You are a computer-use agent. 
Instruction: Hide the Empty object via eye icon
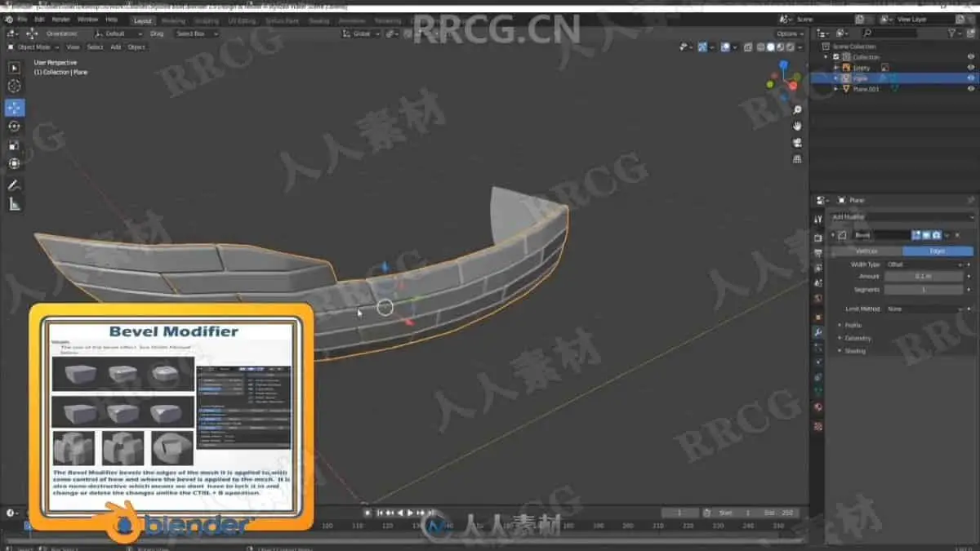coord(971,68)
